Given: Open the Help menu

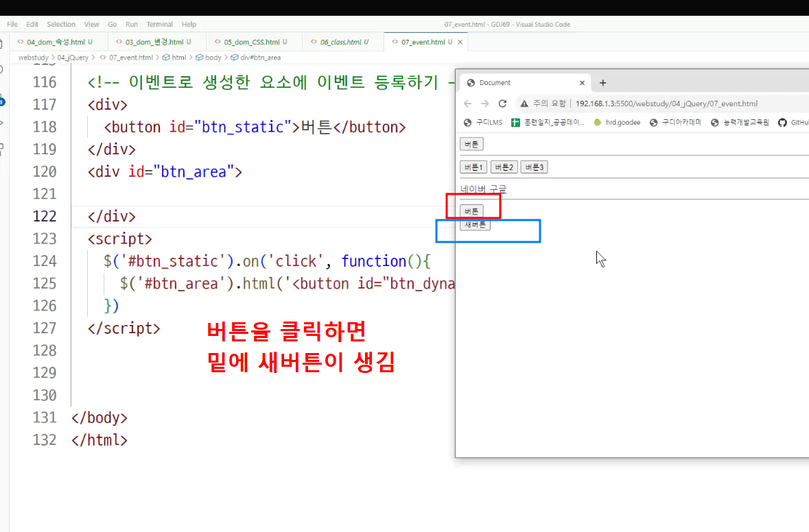Looking at the screenshot, I should (x=189, y=24).
